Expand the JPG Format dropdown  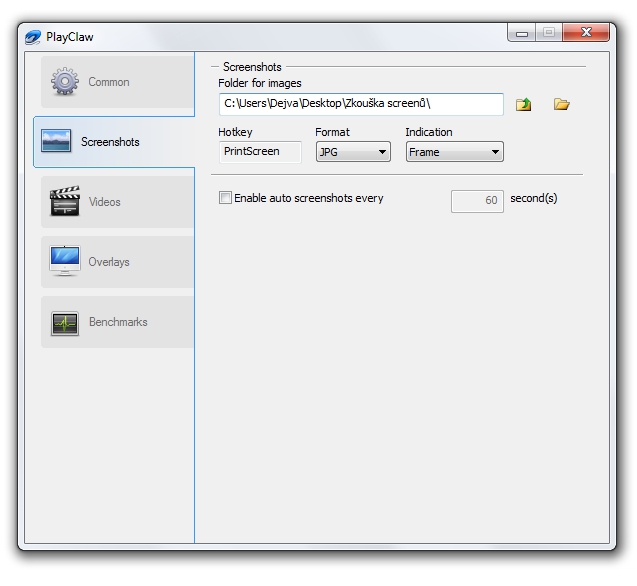tap(353, 152)
